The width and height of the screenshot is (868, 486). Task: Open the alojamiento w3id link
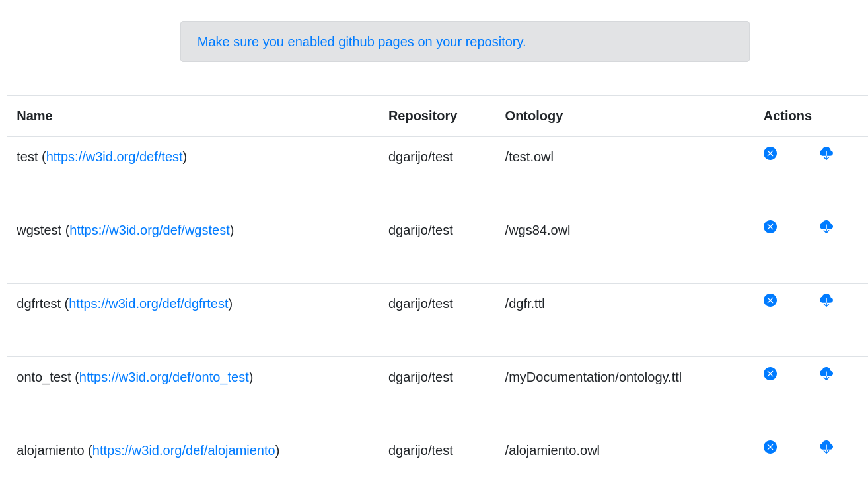[184, 450]
